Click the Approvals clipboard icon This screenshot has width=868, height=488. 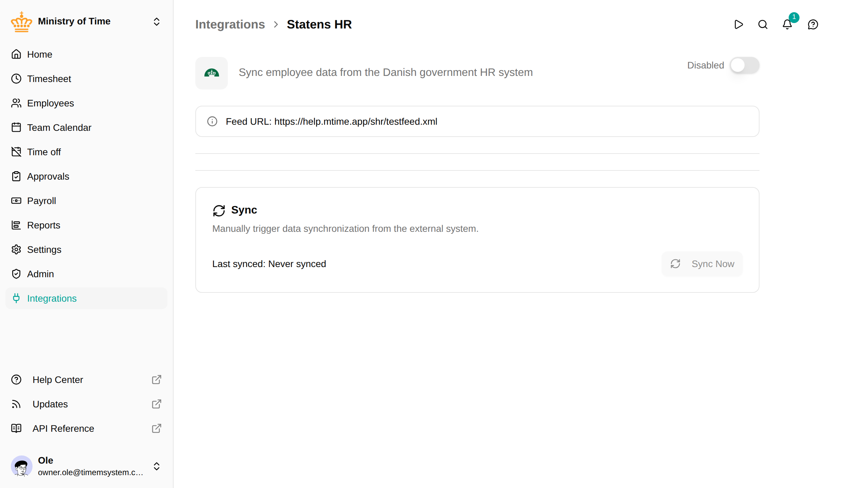pyautogui.click(x=16, y=176)
